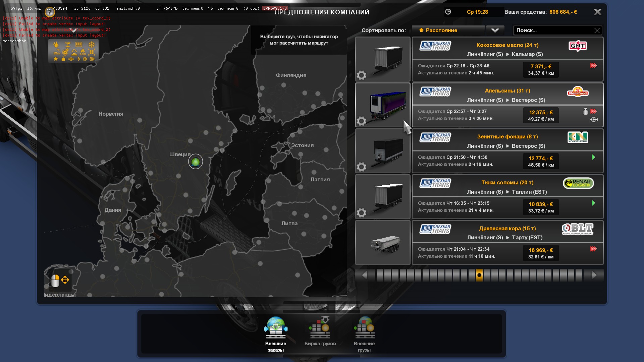
Task: Click the tree bark dump trailer thumbnail
Action: pos(383,243)
